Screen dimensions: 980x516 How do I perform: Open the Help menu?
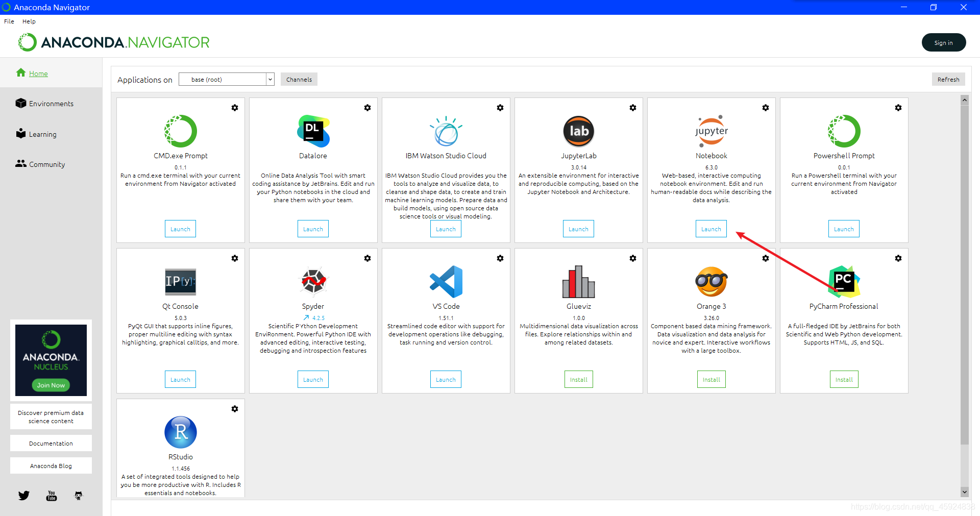pyautogui.click(x=29, y=21)
